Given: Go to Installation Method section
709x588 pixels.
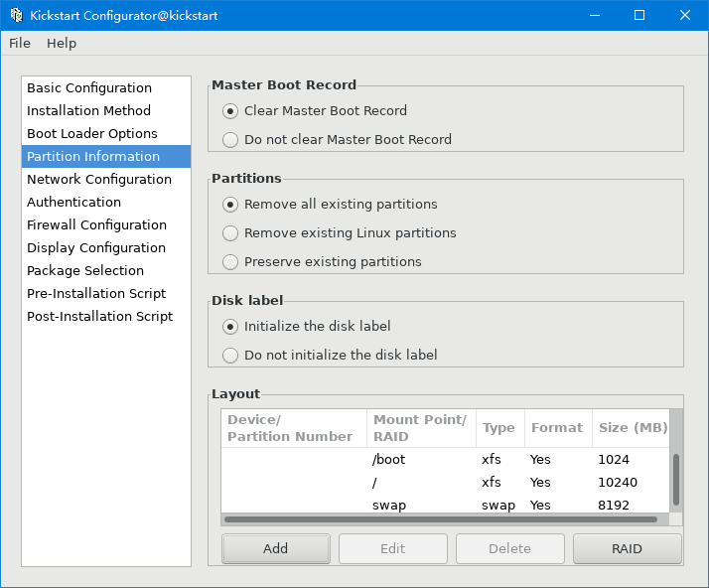Looking at the screenshot, I should coord(106,110).
